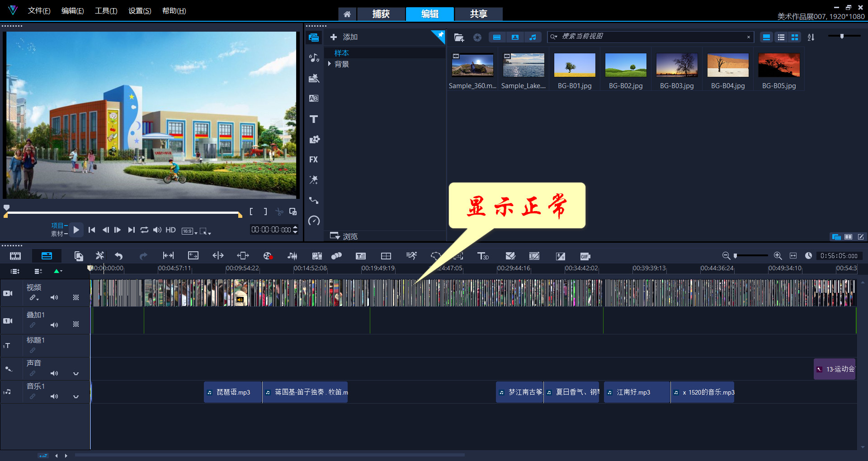Mute the 声音 track
The height and width of the screenshot is (461, 868).
pyautogui.click(x=54, y=373)
